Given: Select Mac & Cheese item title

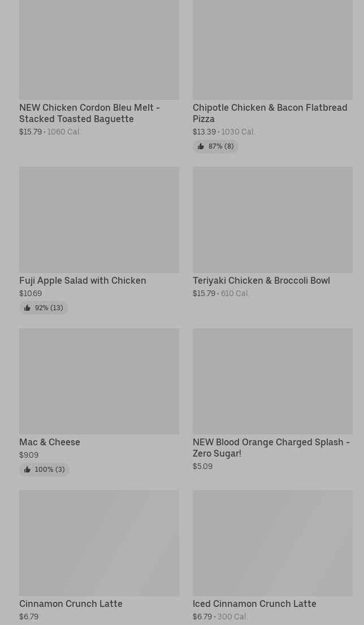Looking at the screenshot, I should click(x=49, y=442).
